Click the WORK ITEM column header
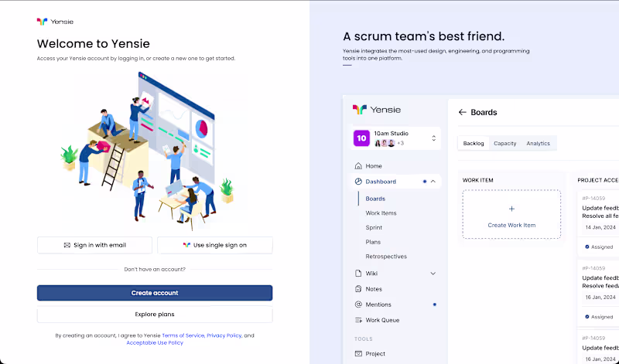Screen dimensions: 619x364 coord(477,180)
